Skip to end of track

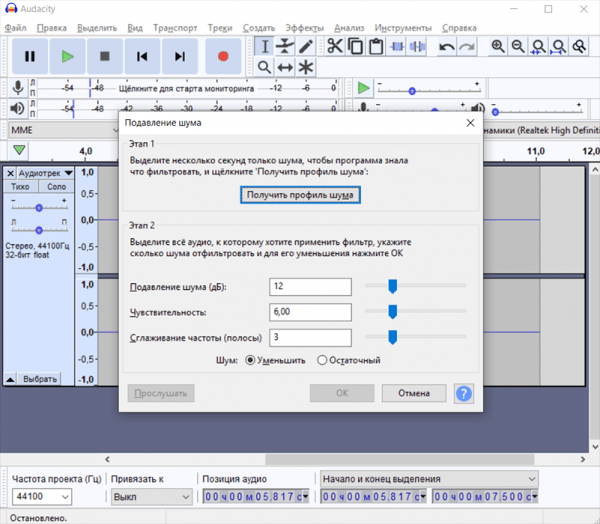[180, 56]
